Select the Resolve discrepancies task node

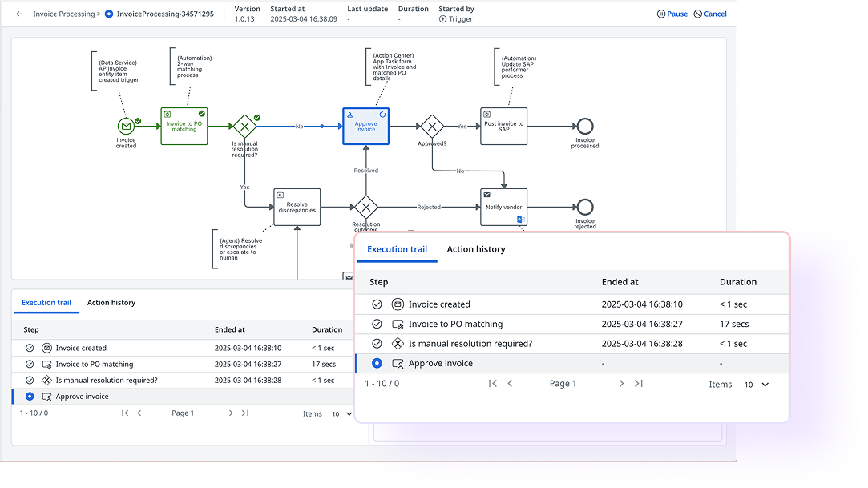[x=297, y=207]
